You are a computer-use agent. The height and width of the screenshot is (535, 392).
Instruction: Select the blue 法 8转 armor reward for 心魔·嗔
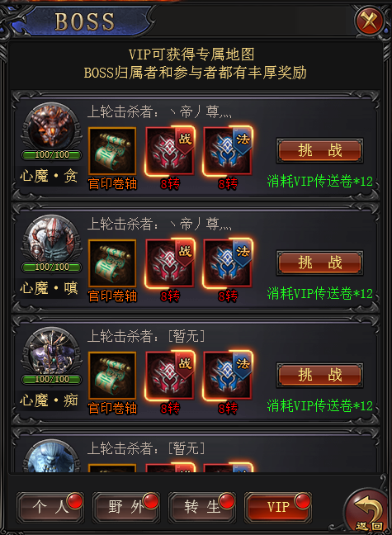coord(228,263)
